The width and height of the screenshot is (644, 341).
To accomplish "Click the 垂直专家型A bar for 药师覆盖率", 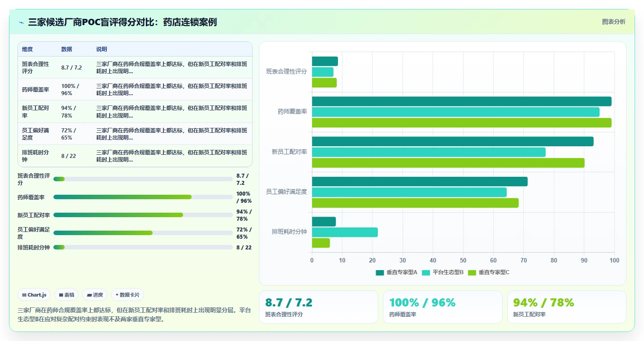I will [461, 101].
